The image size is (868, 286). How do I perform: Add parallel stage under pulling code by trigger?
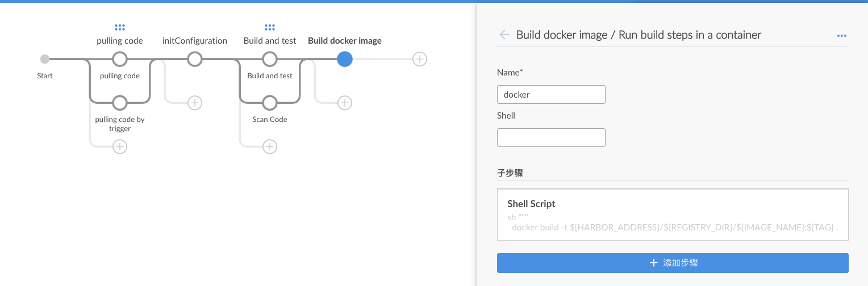tap(120, 146)
